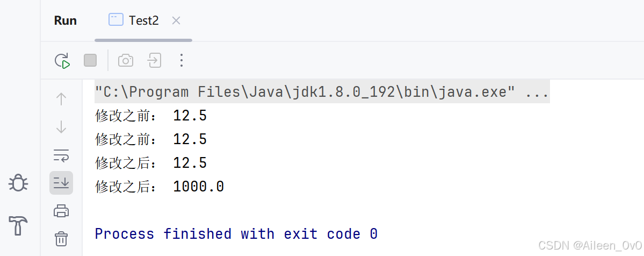Click the Run panel title
This screenshot has width=644, height=256.
coord(66,20)
